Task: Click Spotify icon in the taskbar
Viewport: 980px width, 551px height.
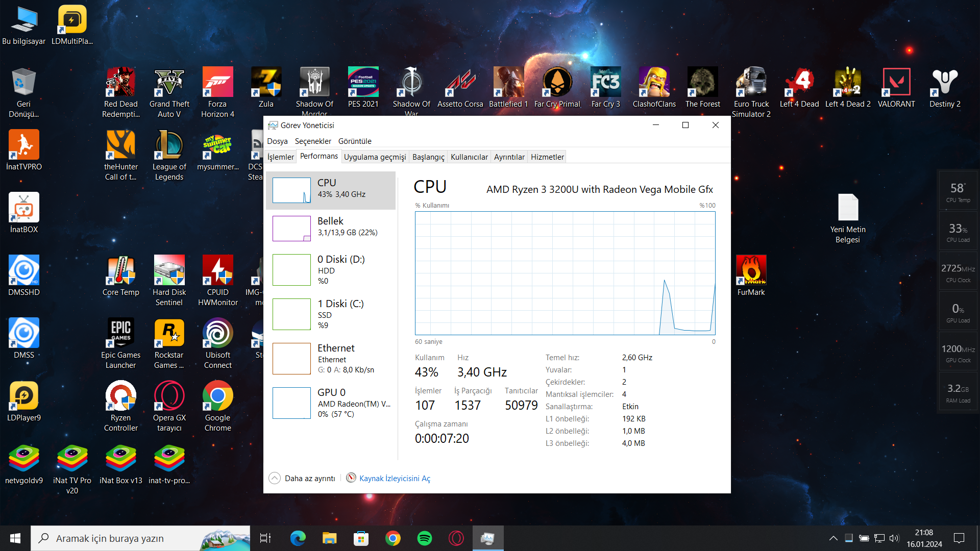Action: coord(424,538)
